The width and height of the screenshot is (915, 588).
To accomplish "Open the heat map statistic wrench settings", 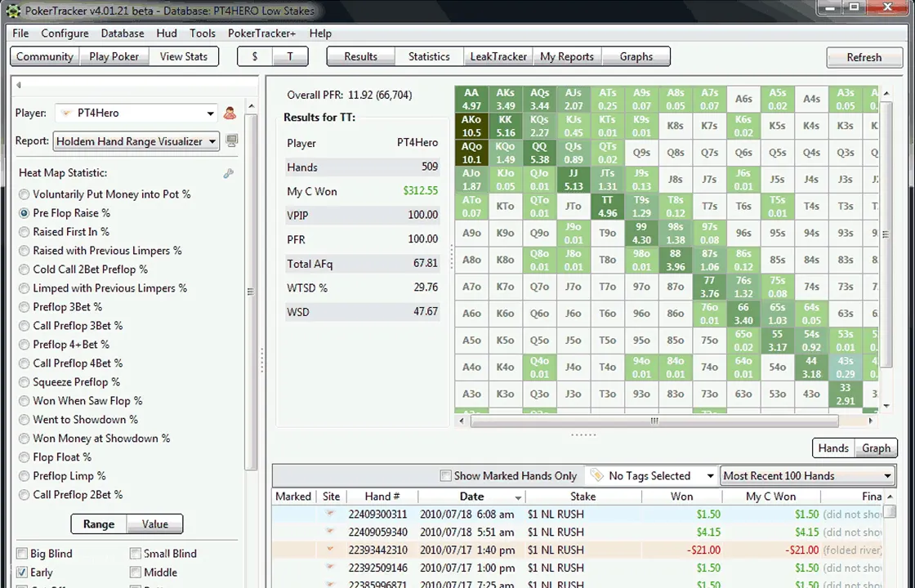I will [228, 173].
